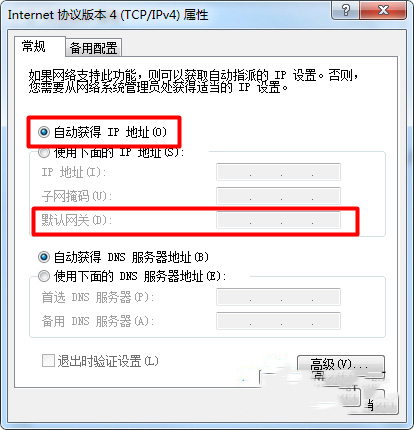414x430 pixels.
Task: Click the 备用 DNS 服务器(A) label text
Action: pyautogui.click(x=98, y=321)
